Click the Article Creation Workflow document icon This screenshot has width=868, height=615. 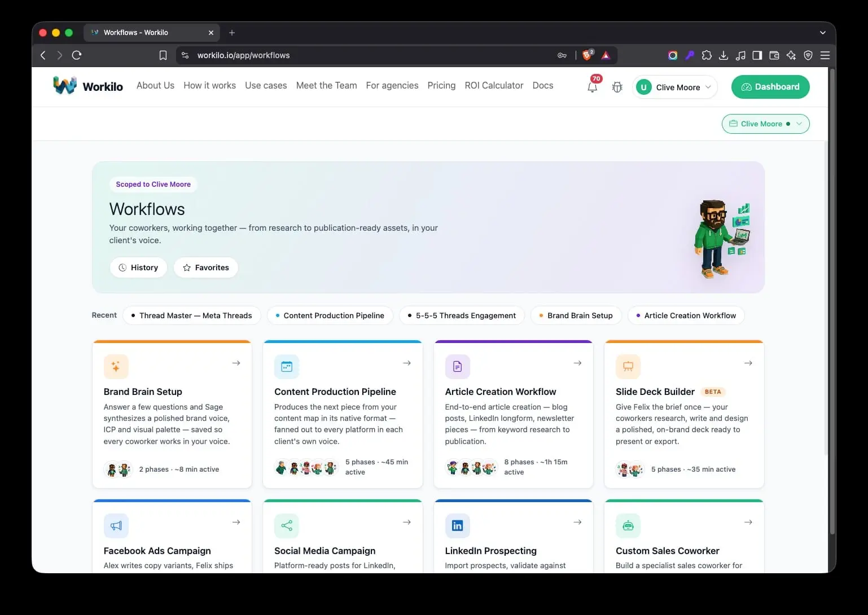(457, 367)
